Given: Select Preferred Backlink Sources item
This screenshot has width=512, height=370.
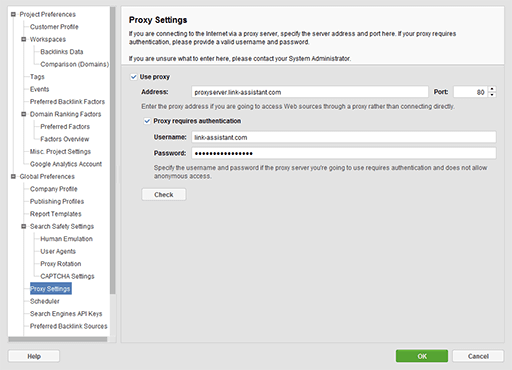Looking at the screenshot, I should (x=69, y=326).
